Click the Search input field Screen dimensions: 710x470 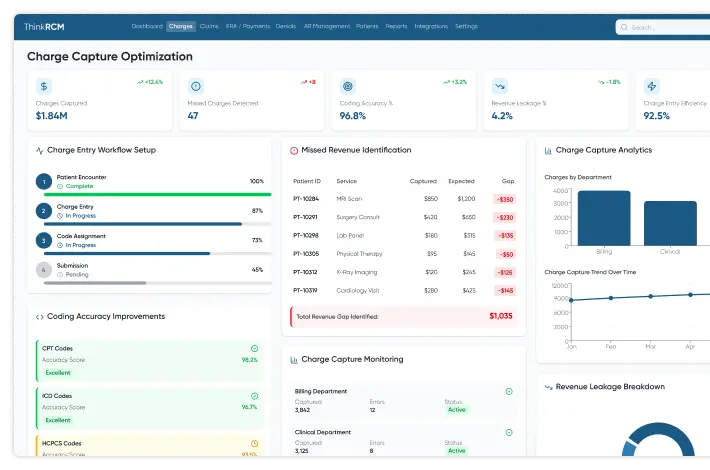[x=663, y=27]
